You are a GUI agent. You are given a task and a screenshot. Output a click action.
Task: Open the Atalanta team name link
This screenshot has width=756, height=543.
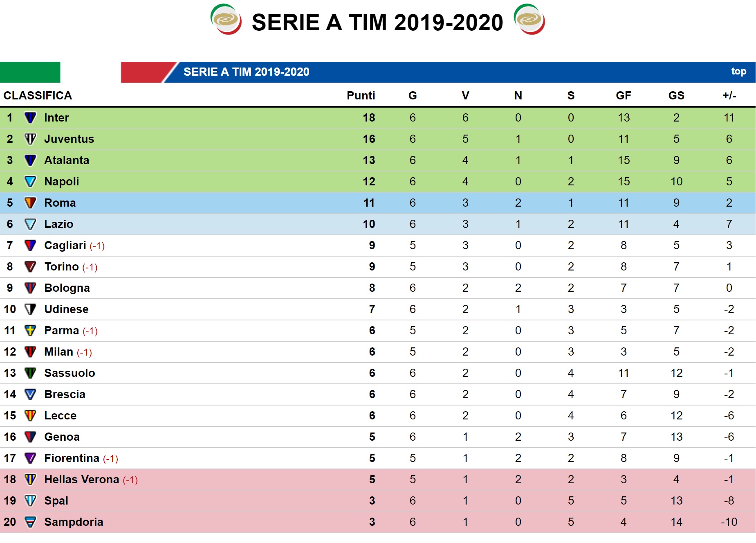point(67,160)
